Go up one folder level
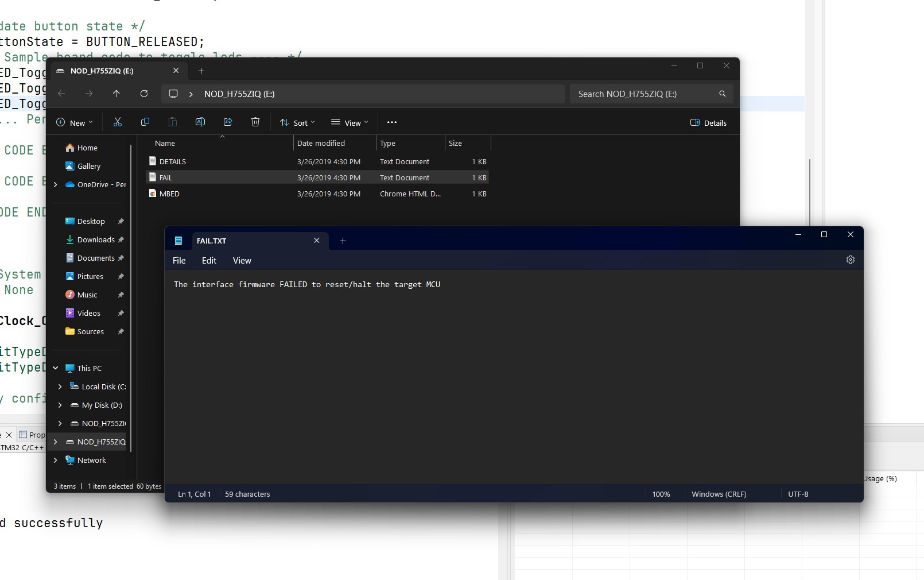 tap(117, 94)
